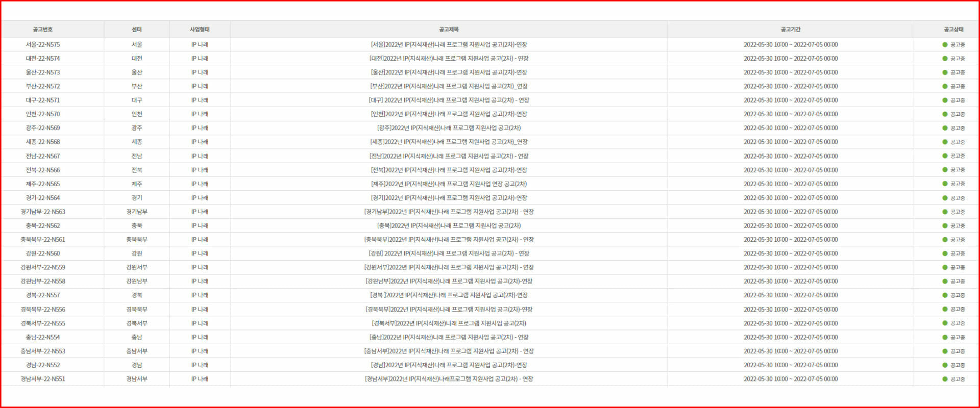Open the [울산] IP나래 announcement title
The height and width of the screenshot is (408, 980).
(449, 72)
